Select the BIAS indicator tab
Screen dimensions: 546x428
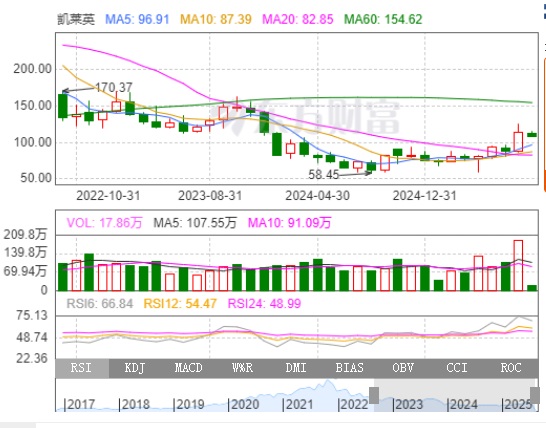(x=350, y=368)
